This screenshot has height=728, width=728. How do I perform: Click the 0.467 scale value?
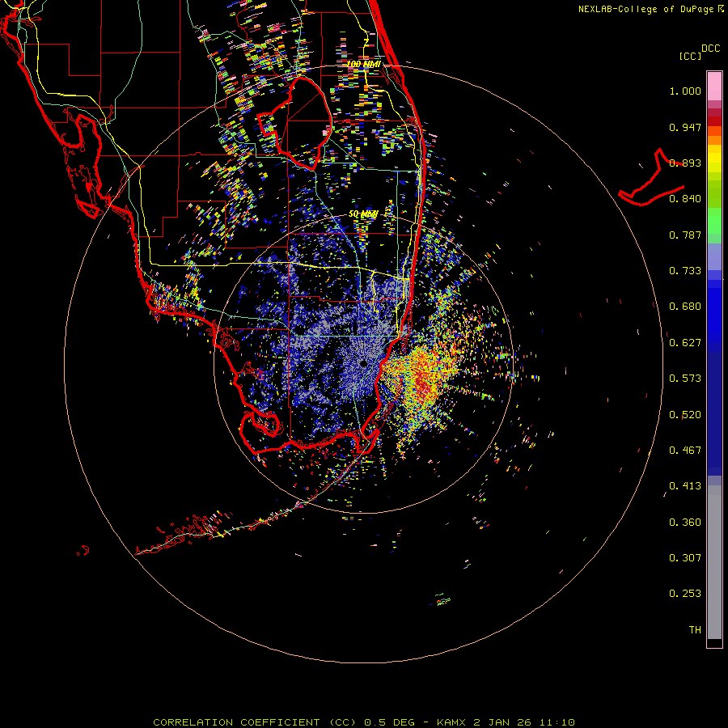(685, 451)
